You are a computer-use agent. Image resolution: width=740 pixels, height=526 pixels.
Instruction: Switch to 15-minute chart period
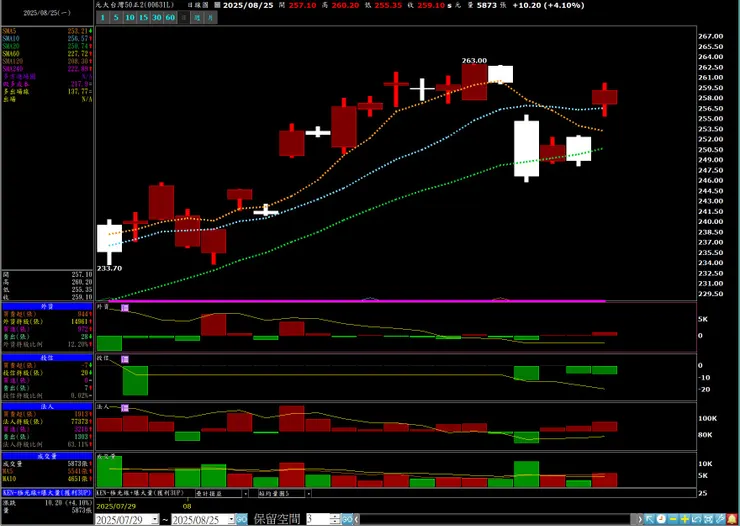coord(143,18)
